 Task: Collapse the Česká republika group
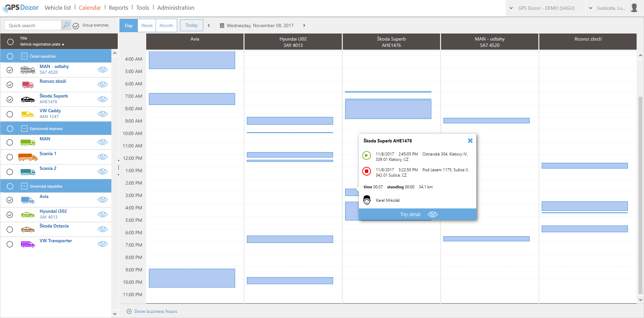(x=24, y=56)
